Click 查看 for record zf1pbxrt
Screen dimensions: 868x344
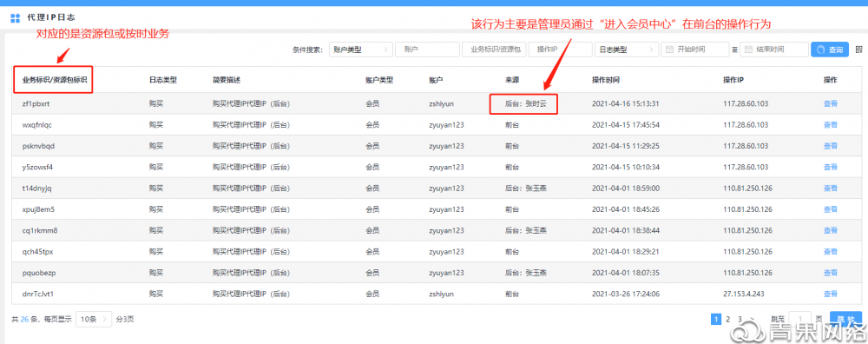coord(831,103)
